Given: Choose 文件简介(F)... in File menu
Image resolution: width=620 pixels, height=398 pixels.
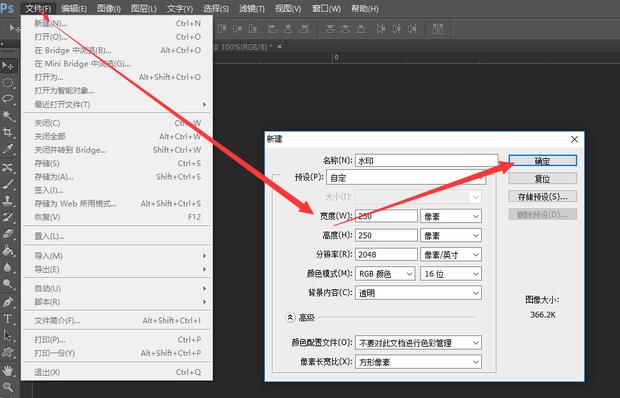Looking at the screenshot, I should (117, 321).
